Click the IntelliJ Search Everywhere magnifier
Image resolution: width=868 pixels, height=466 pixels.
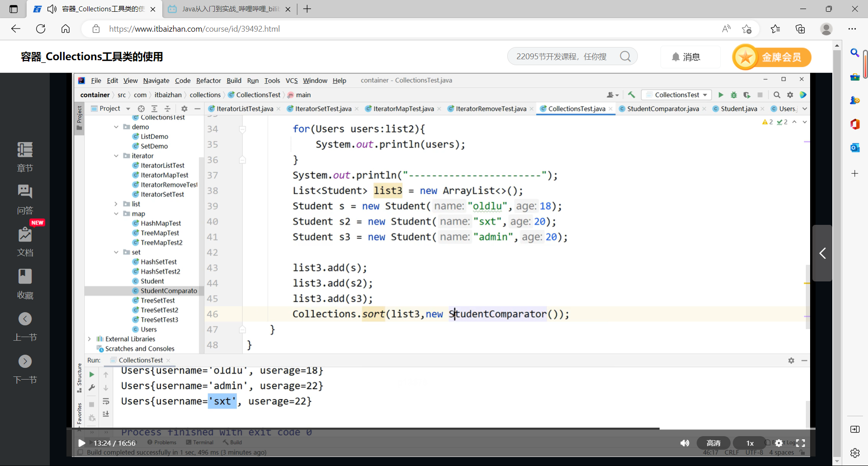coord(777,95)
